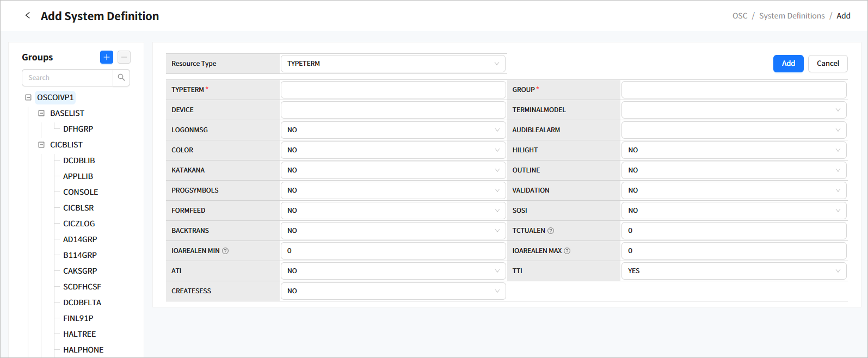
Task: Expand the TTI dropdown showing YES
Action: [733, 271]
